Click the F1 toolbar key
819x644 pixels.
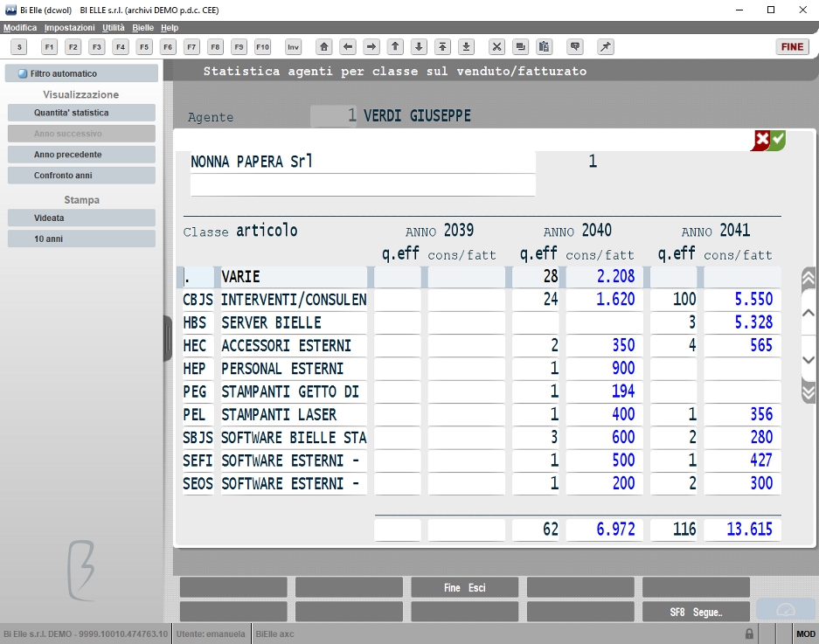click(49, 47)
